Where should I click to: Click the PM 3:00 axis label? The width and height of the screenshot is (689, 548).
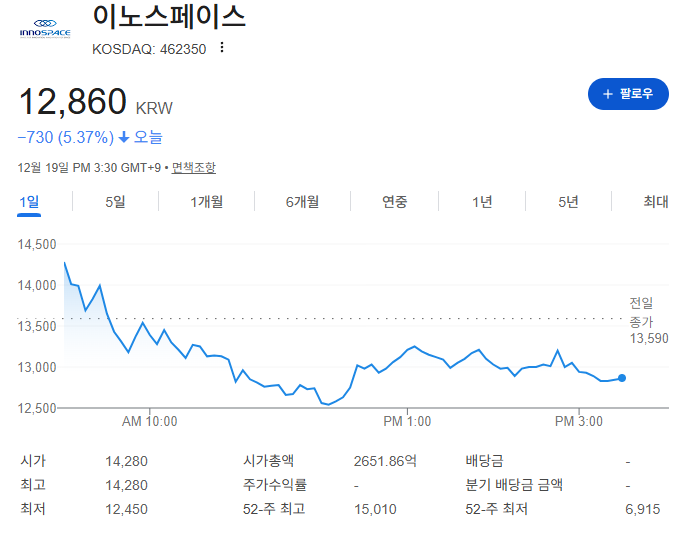coord(578,421)
